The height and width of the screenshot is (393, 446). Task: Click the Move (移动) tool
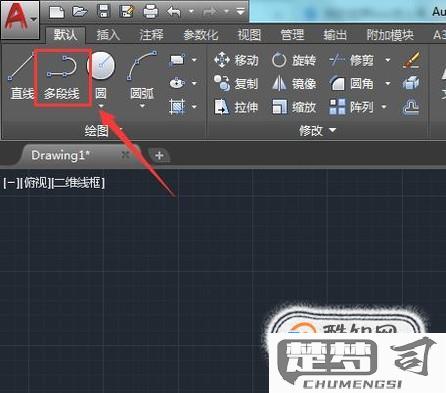[x=236, y=60]
